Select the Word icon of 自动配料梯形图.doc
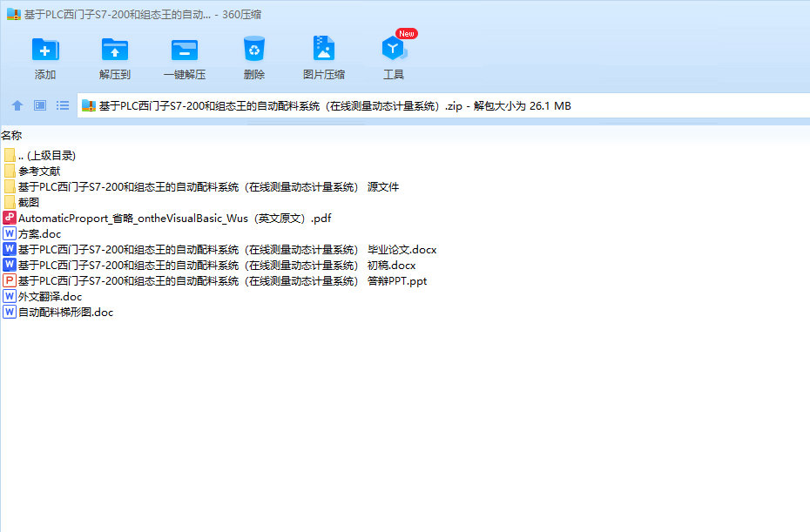Viewport: 810px width, 532px height. pyautogui.click(x=10, y=312)
